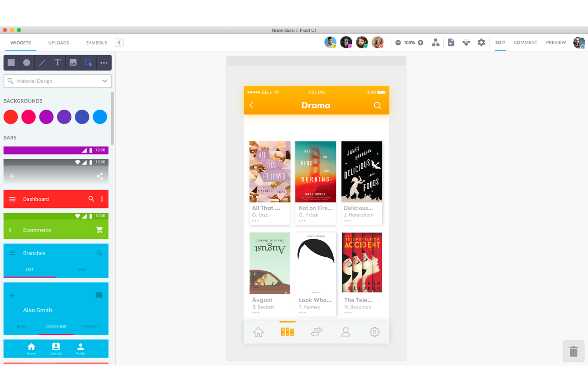This screenshot has width=588, height=392.
Task: Switch to the Symbols tab
Action: (x=97, y=42)
